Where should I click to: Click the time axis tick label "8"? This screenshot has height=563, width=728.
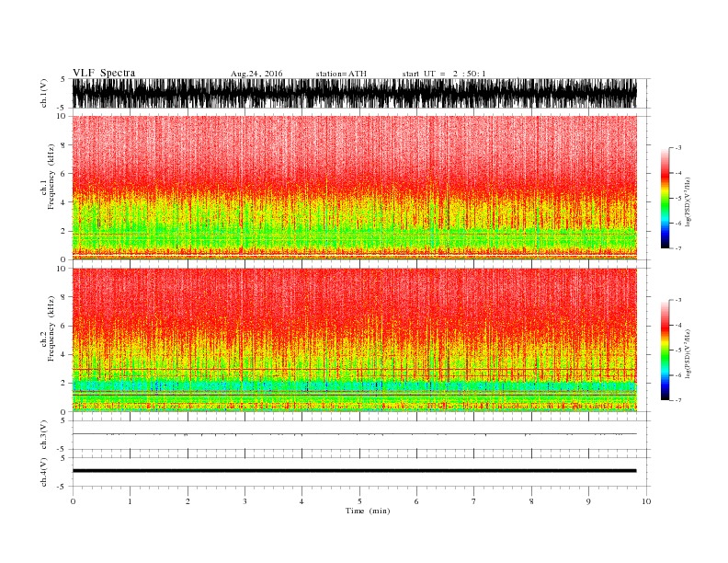tap(531, 501)
